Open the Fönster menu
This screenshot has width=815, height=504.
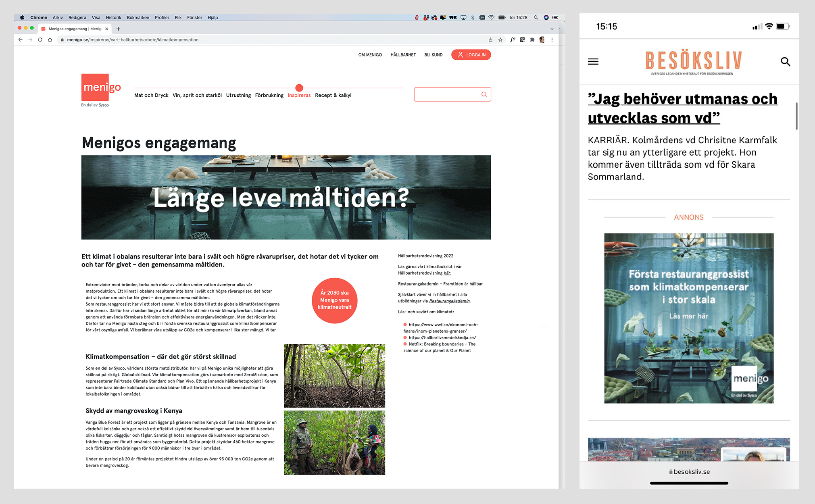pos(194,17)
